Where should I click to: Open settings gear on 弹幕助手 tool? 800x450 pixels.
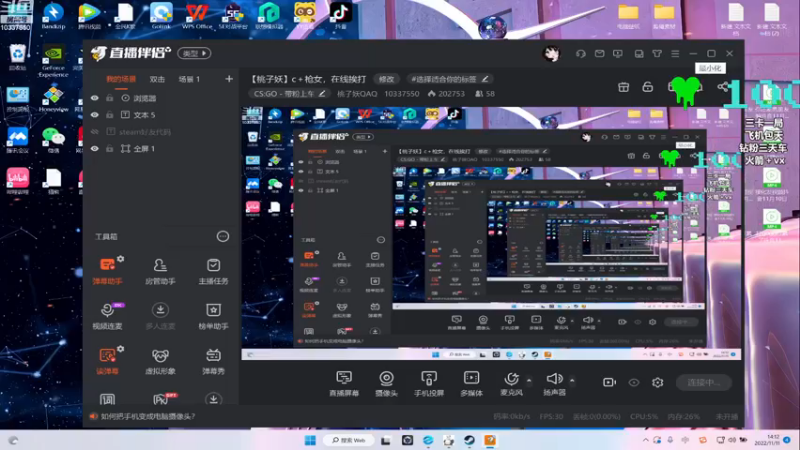pos(120,259)
